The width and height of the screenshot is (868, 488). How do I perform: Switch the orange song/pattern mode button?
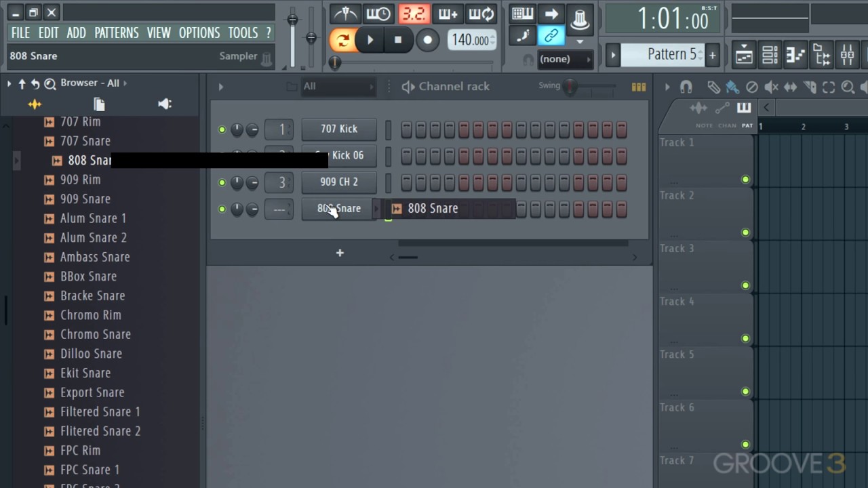[342, 40]
